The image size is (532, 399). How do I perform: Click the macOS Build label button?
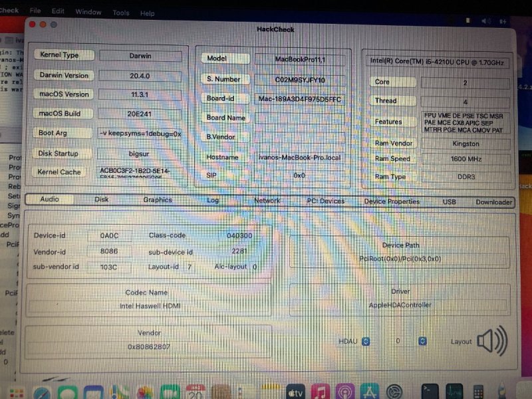point(63,113)
